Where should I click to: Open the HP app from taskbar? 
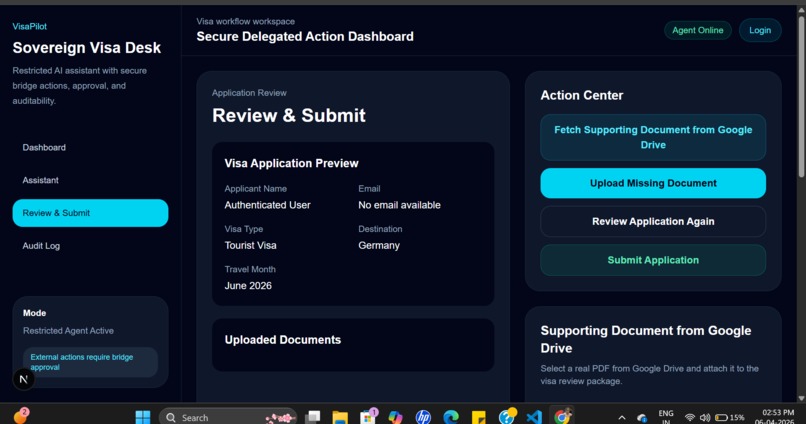(x=423, y=417)
